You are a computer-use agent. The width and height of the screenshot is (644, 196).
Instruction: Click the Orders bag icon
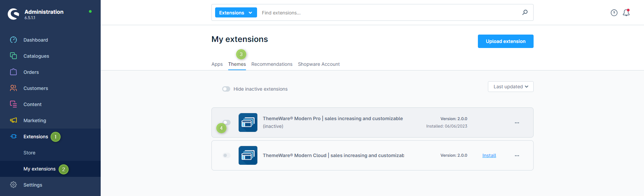click(x=13, y=72)
